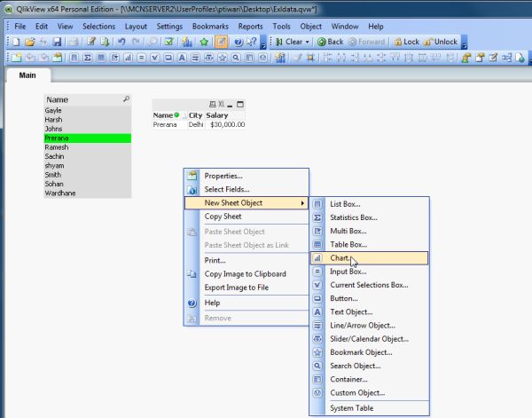The image size is (532, 418).
Task: Select Ramesh in Name list box
Action: 88,147
